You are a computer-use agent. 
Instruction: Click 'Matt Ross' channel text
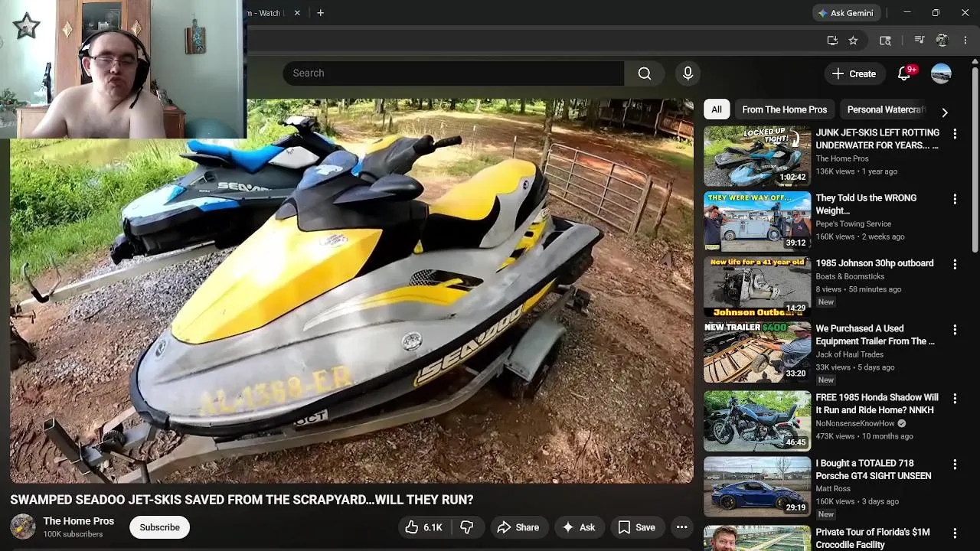[833, 488]
